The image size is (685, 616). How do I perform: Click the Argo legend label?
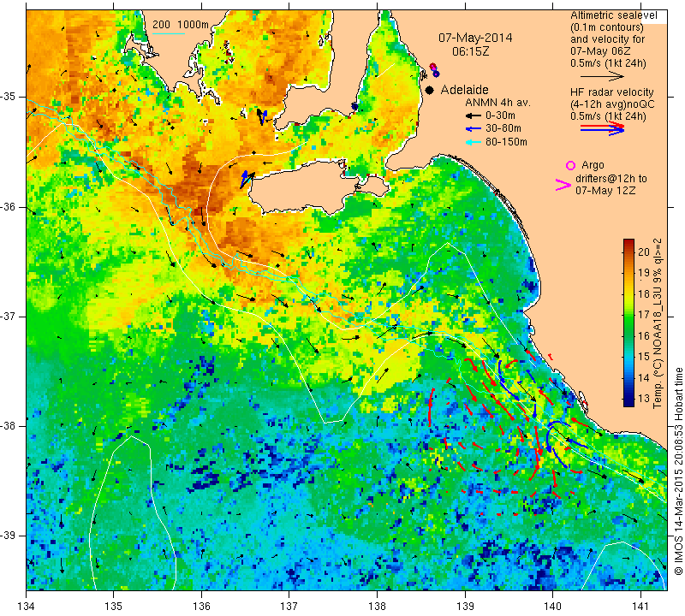(x=593, y=165)
